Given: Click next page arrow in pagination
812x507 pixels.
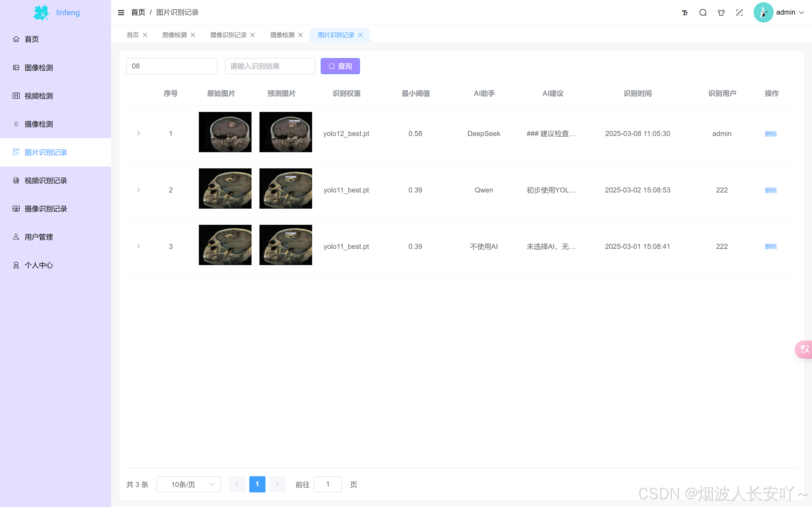Looking at the screenshot, I should coord(277,484).
